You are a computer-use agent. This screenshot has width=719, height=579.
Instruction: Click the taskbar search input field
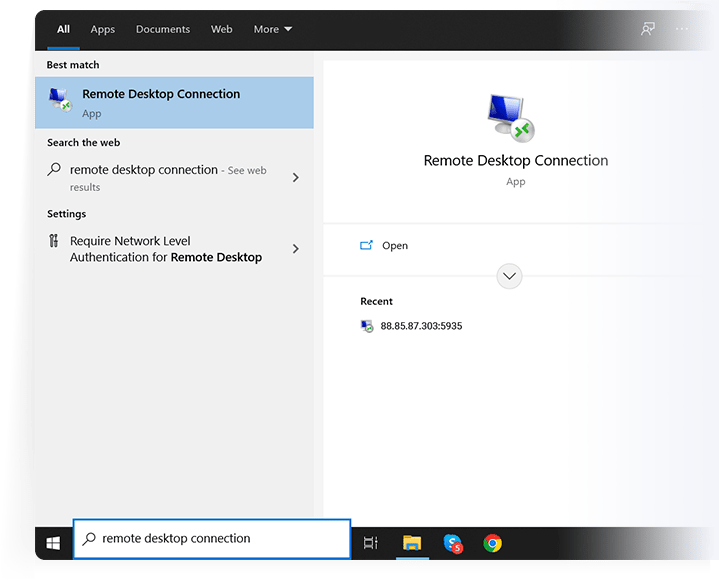212,539
